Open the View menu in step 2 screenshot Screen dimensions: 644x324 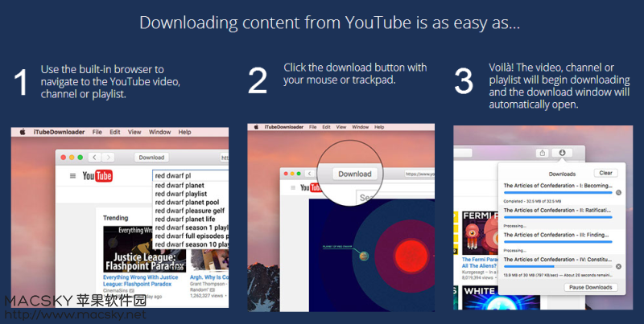pos(341,127)
